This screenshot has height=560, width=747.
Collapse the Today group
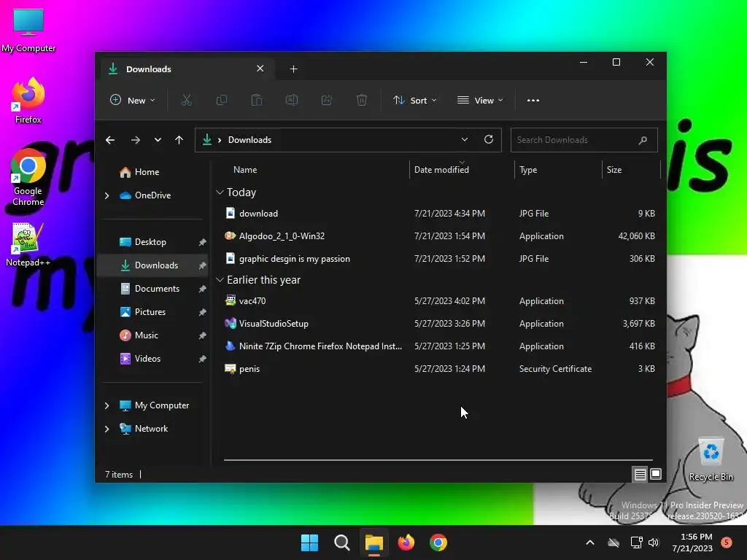tap(220, 192)
